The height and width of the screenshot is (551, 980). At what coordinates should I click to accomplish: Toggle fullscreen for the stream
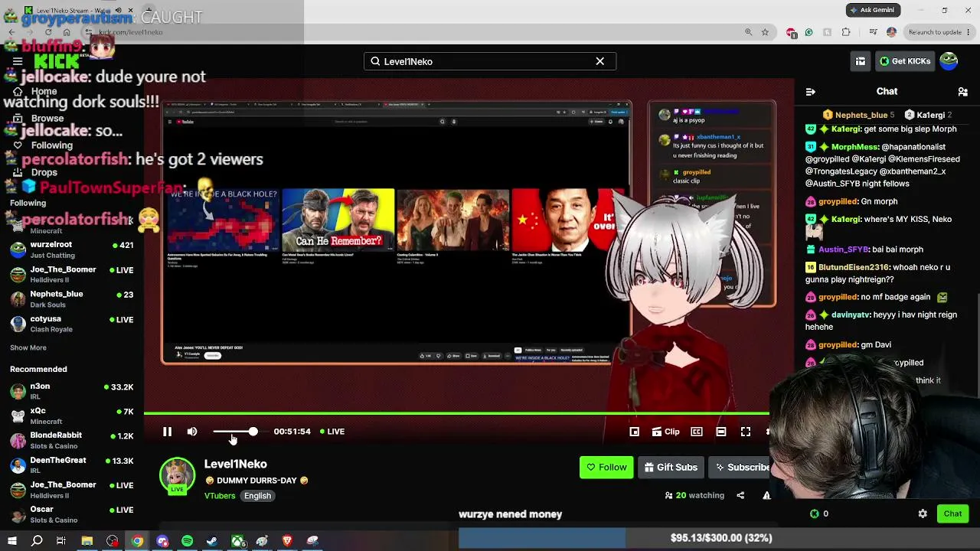[746, 432]
